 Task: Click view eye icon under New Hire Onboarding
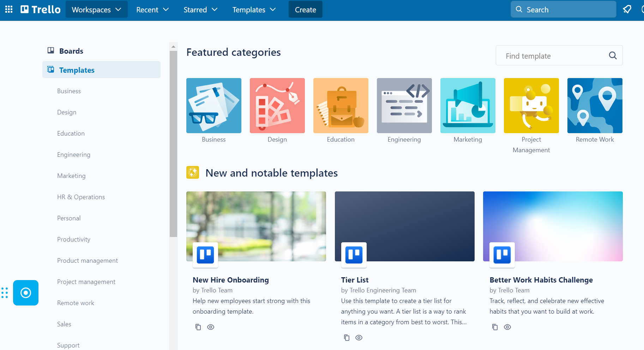point(211,327)
